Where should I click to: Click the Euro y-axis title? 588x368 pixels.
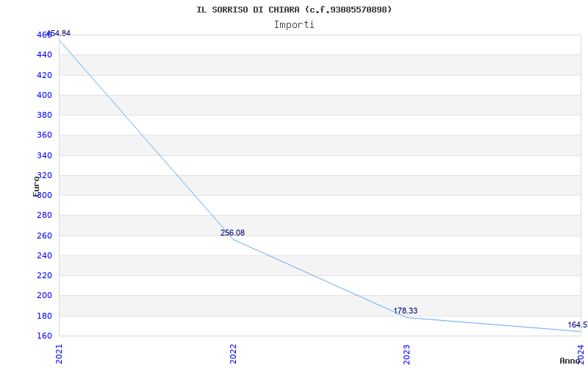(36, 186)
